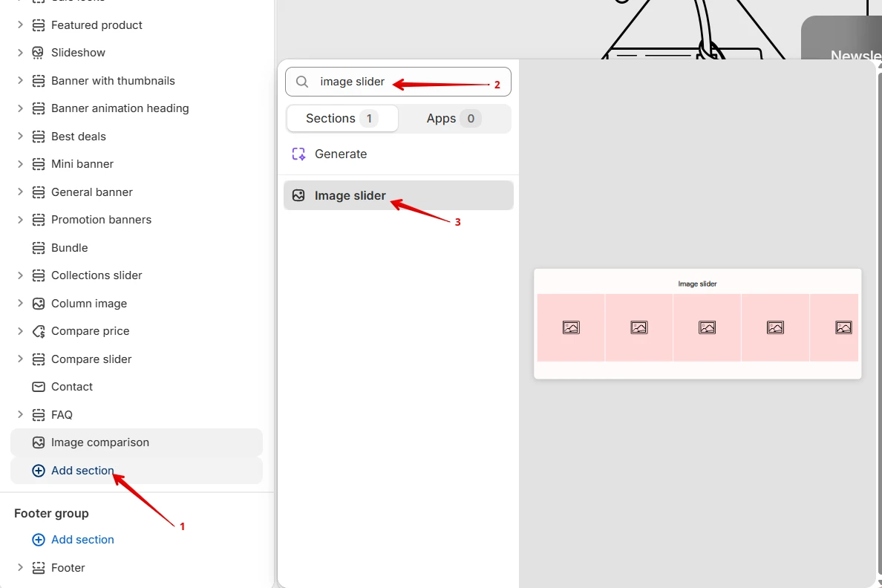
Task: Click the FAQ section icon
Action: tap(39, 415)
